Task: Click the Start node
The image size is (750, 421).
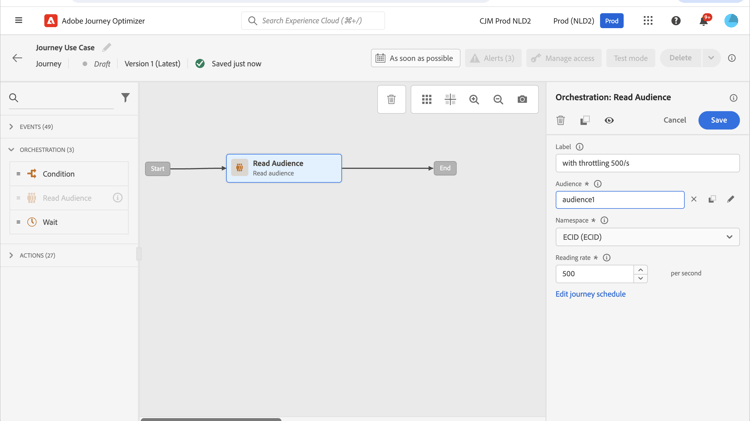Action: tap(157, 168)
